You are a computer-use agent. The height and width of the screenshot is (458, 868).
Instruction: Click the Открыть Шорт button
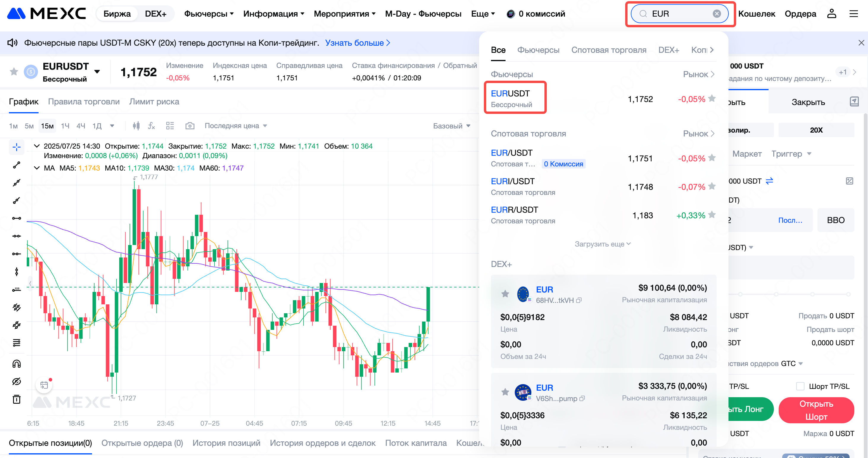[x=816, y=410]
